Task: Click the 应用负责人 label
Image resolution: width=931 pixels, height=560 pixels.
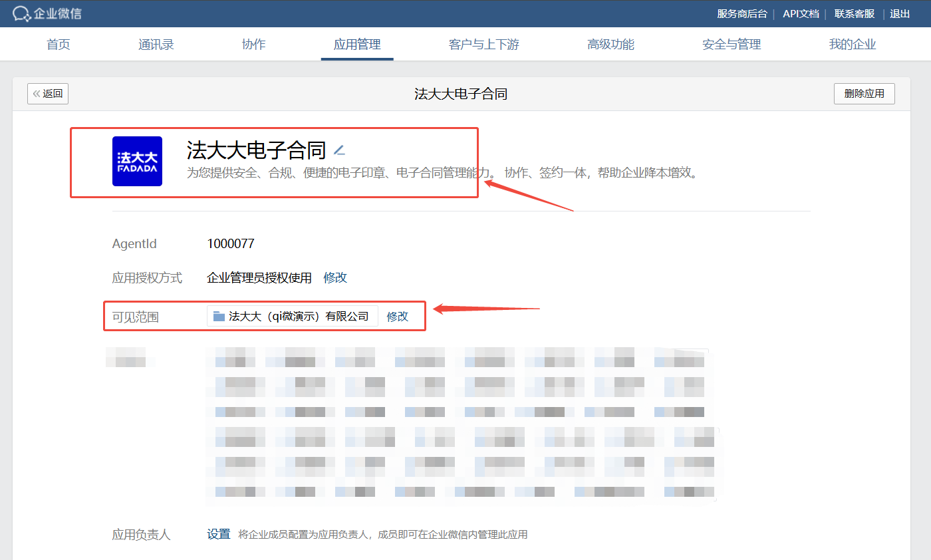Action: (142, 535)
